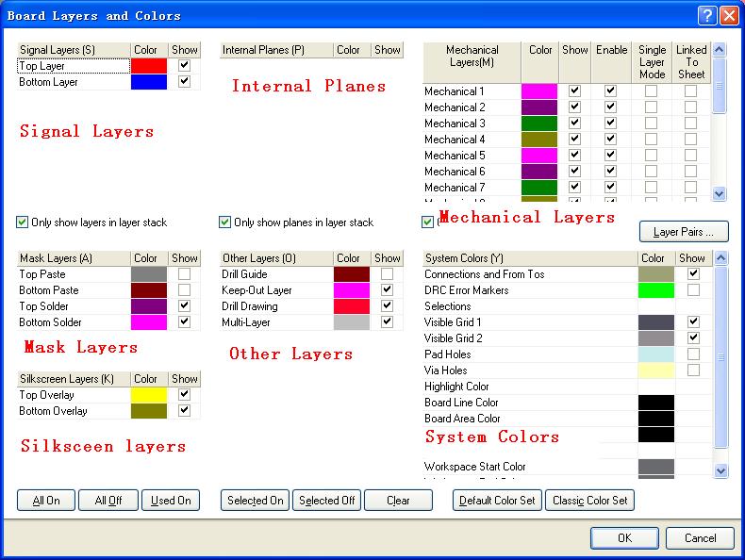
Task: Toggle Show for Multi-Layer
Action: [x=388, y=322]
